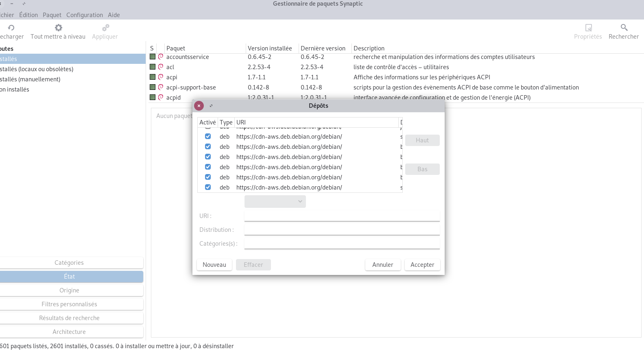Click status box of accountsservice package

coord(153,57)
